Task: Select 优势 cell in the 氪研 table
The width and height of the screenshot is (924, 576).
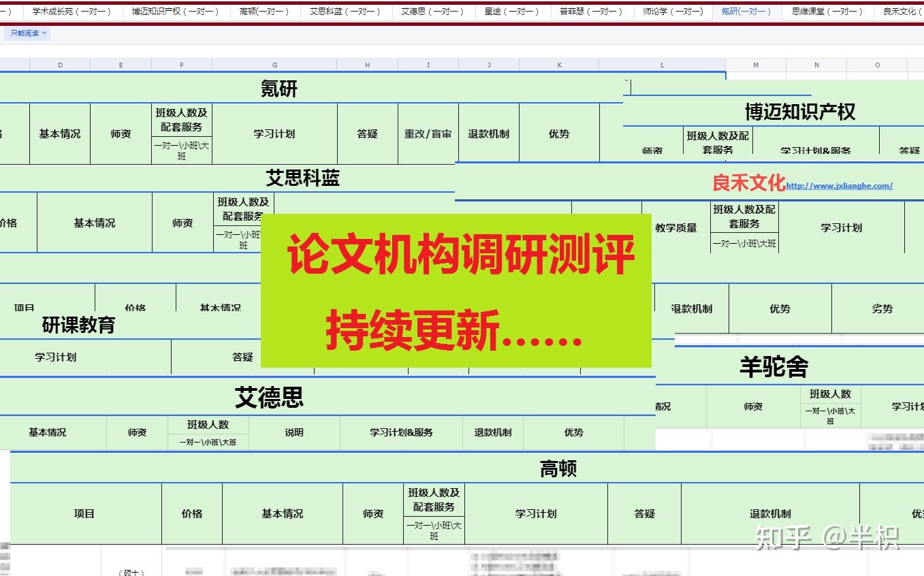Action: (559, 133)
